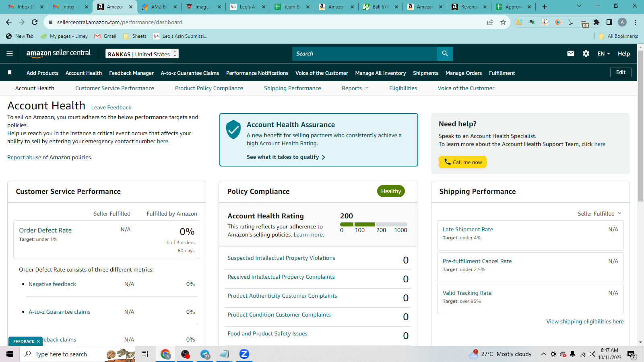Open the Gmail bookmark
The width and height of the screenshot is (644, 362).
[105, 36]
